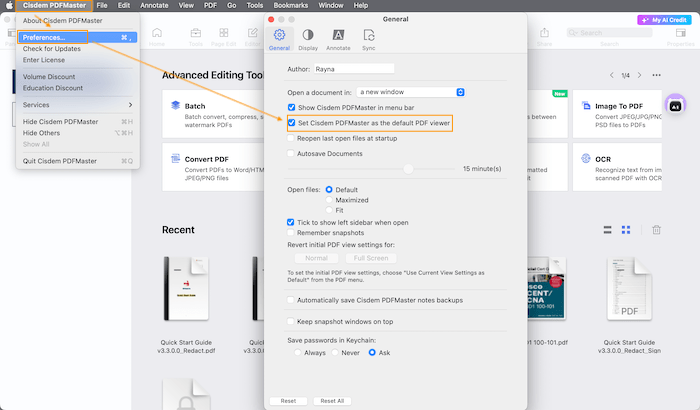Image resolution: width=700 pixels, height=410 pixels.
Task: Select Maximized open files option
Action: (x=329, y=200)
